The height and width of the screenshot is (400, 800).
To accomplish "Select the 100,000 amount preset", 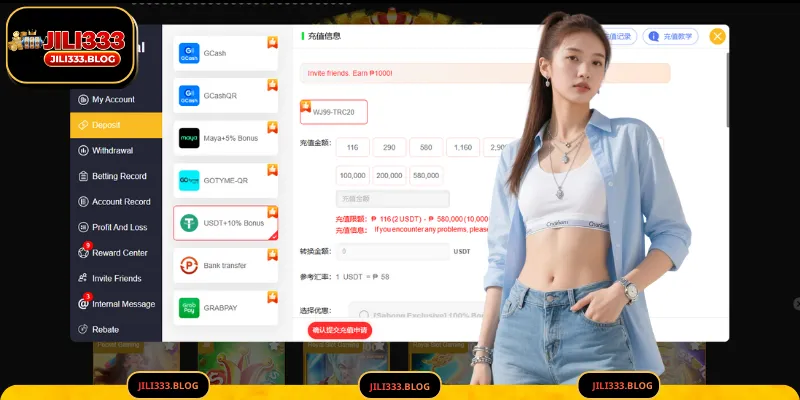I will click(353, 176).
